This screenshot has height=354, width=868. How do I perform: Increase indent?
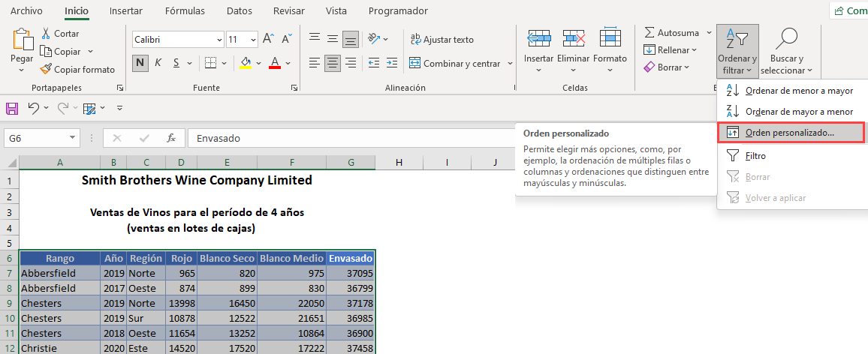(x=392, y=62)
